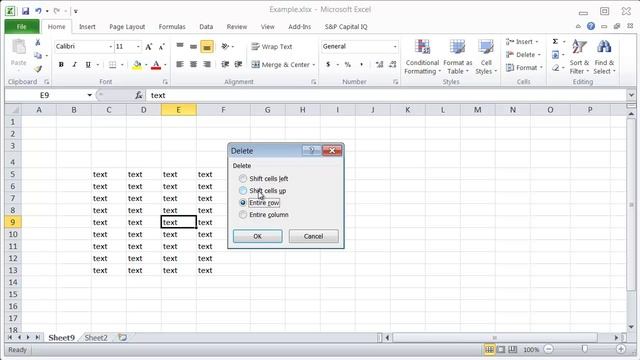Image resolution: width=640 pixels, height=360 pixels.
Task: Click the Delete cells button in ribbon
Action: tap(523, 55)
